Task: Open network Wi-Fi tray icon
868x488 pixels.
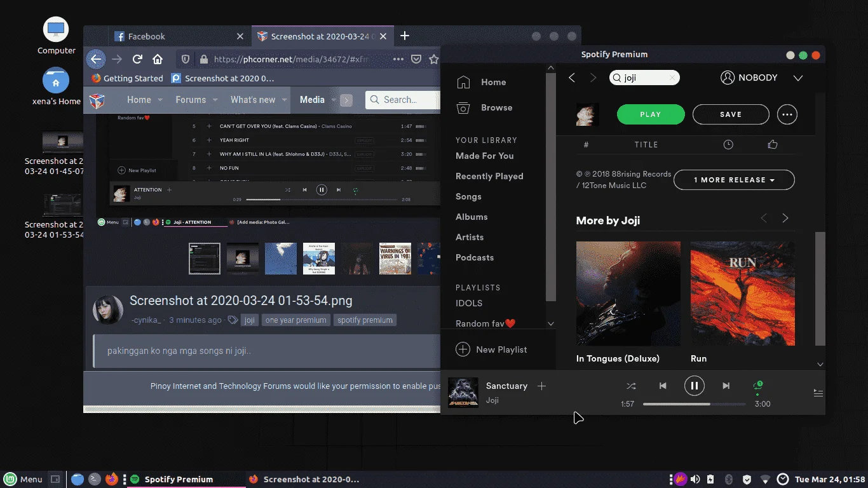Action: click(765, 479)
